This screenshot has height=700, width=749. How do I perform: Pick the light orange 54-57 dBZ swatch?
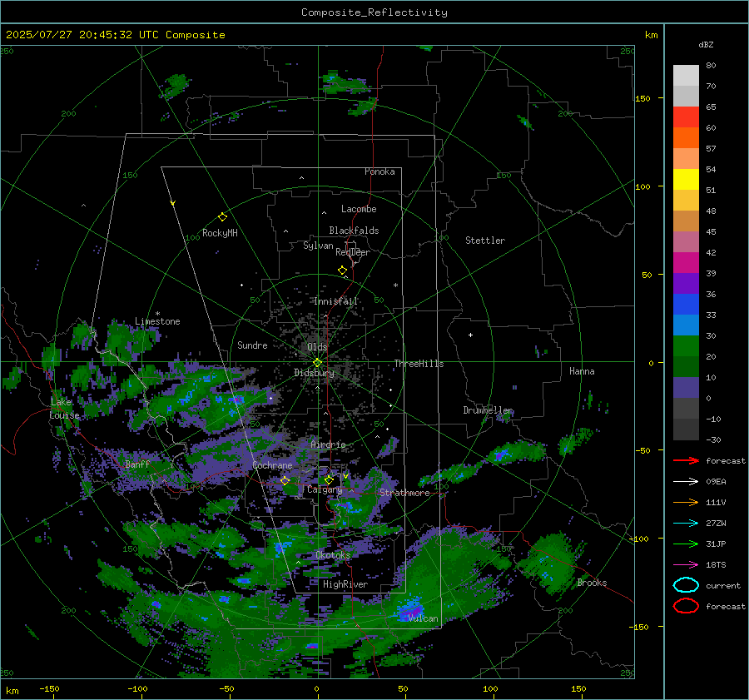click(686, 159)
